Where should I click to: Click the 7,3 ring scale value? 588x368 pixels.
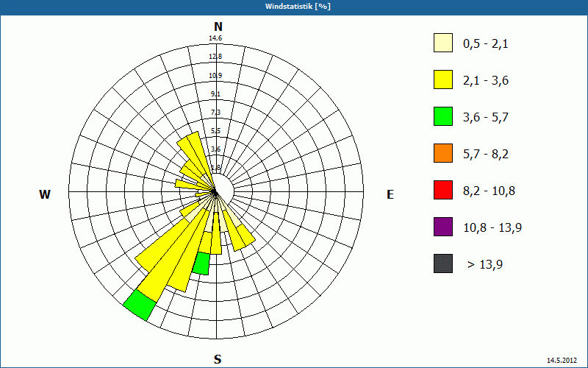point(215,113)
